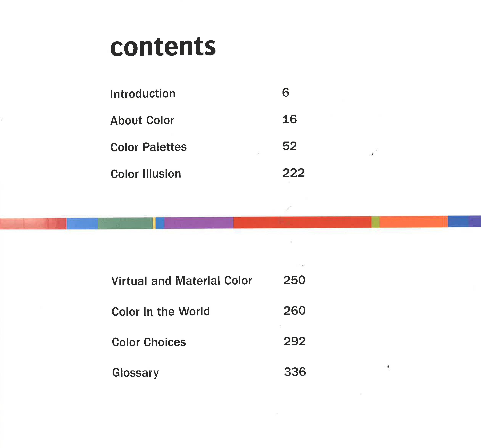481x448 pixels.
Task: Click page number 336
Action: point(295,372)
